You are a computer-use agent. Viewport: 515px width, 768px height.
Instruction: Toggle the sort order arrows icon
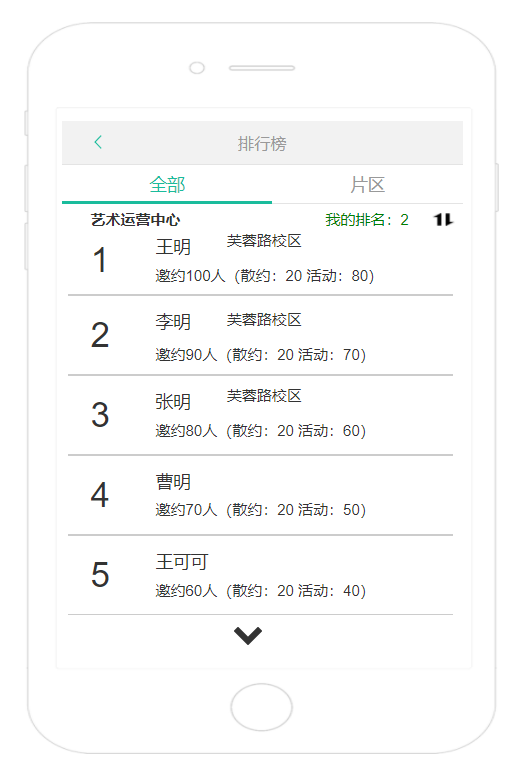coord(443,219)
